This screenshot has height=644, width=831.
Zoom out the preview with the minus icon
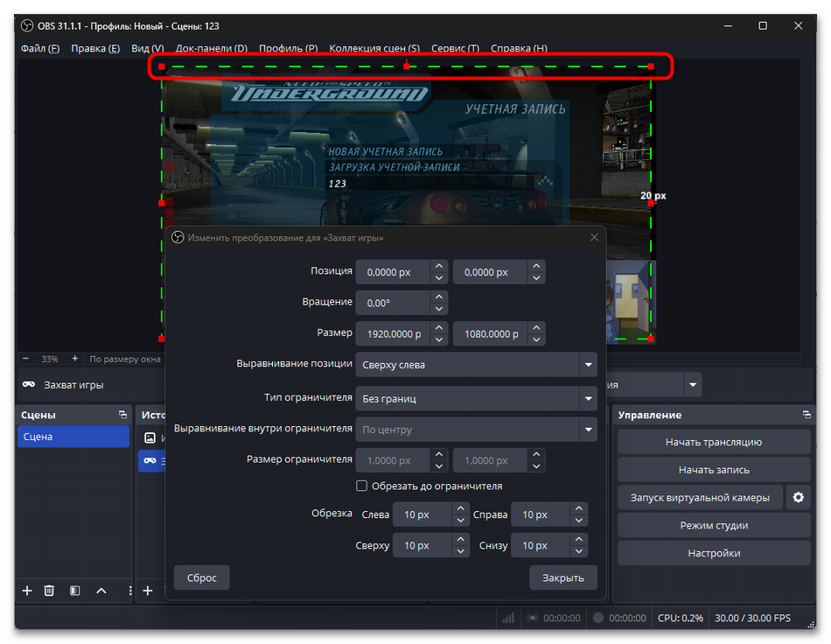[26, 359]
